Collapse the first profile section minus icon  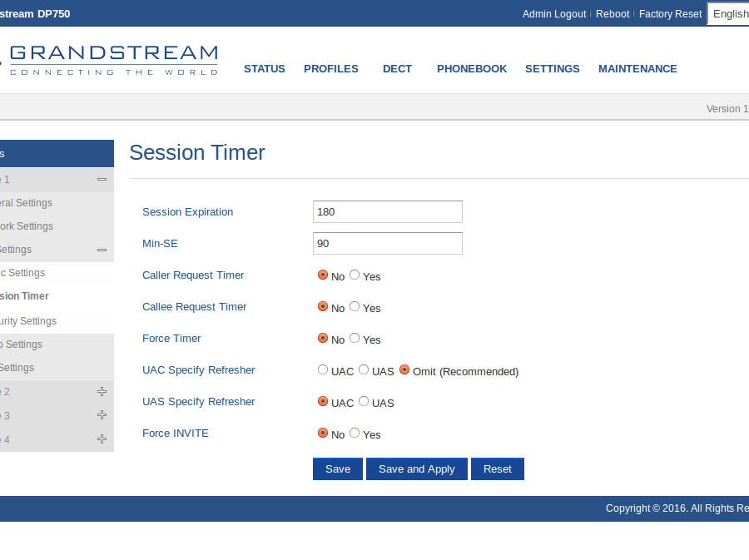click(102, 179)
